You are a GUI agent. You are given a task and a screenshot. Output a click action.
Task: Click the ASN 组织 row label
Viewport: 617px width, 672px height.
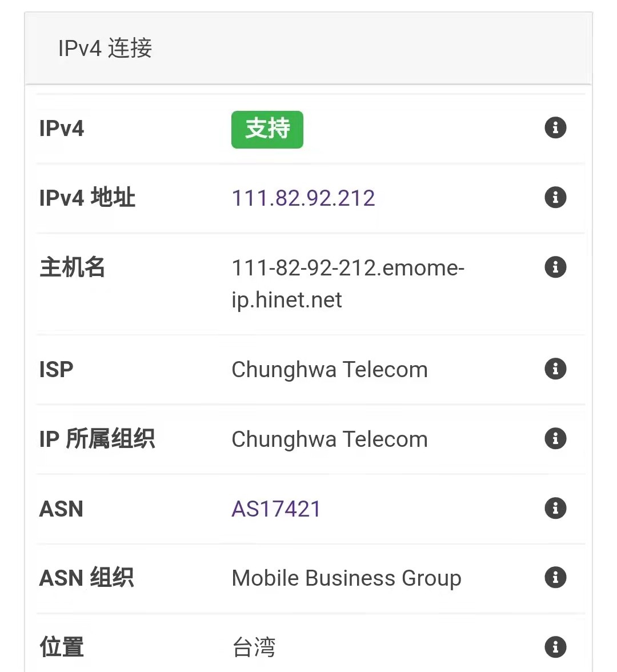(87, 578)
